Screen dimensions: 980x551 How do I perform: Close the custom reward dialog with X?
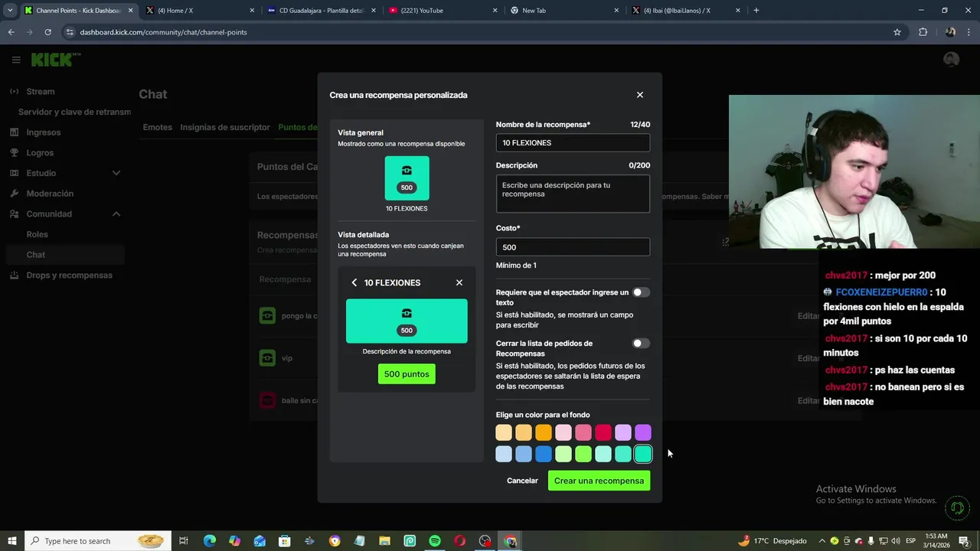coord(640,95)
